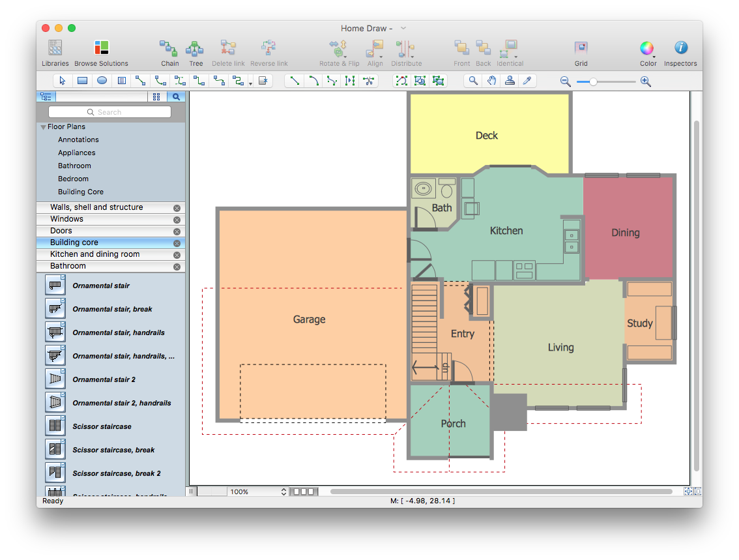Select the Rectangle drawing tool
The width and height of the screenshot is (739, 560).
(82, 80)
